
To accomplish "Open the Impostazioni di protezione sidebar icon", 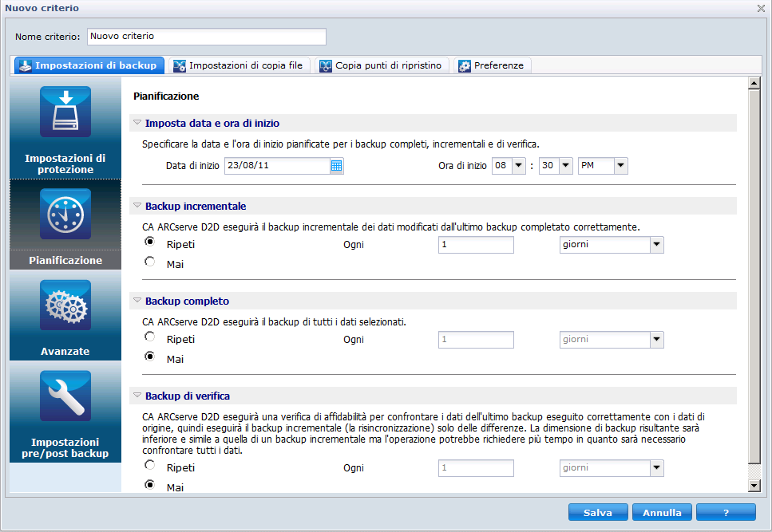I will (65, 112).
